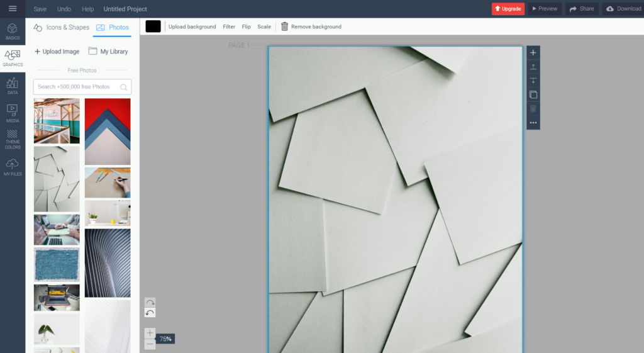
Task: Zoom out with the minus button
Action: click(150, 344)
